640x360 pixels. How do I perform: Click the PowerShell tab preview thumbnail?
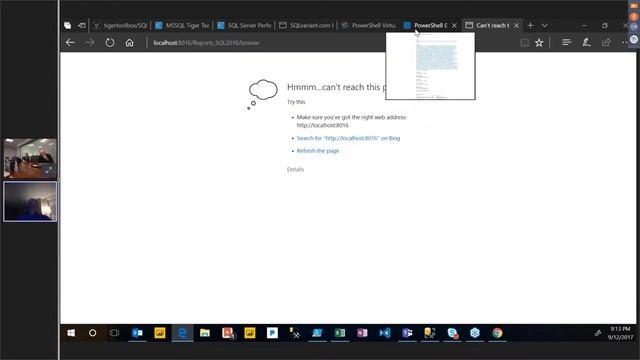[x=431, y=66]
